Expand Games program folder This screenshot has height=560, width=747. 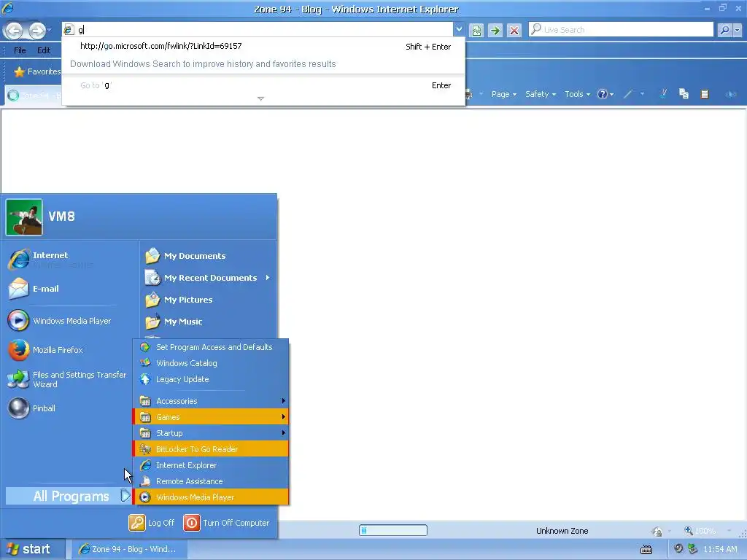[211, 417]
